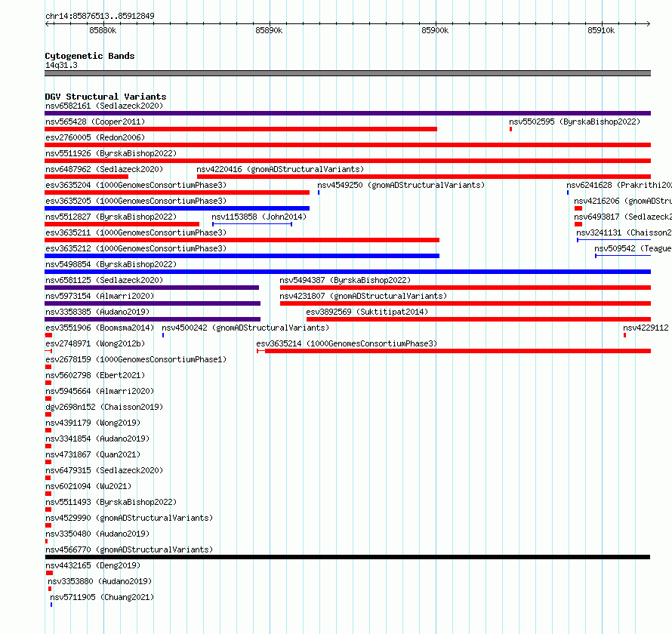Screen dimensions: 672x634
Task: Open the nsv3241131 variant label
Action: 624,232
